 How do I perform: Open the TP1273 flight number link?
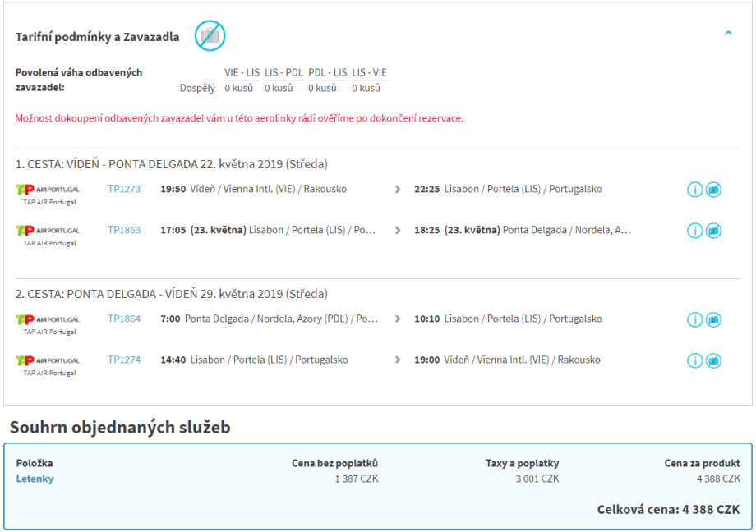point(124,189)
